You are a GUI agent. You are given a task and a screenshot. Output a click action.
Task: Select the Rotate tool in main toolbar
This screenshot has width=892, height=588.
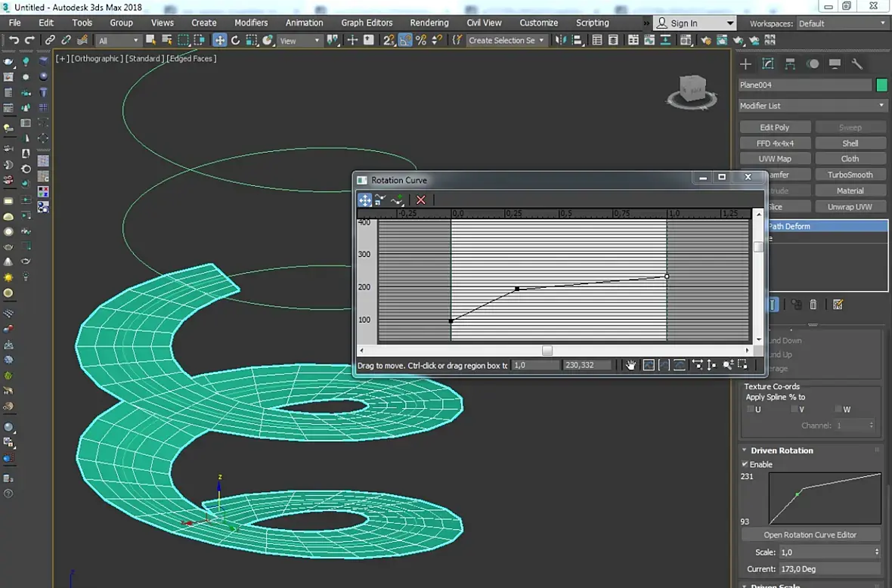tap(235, 40)
